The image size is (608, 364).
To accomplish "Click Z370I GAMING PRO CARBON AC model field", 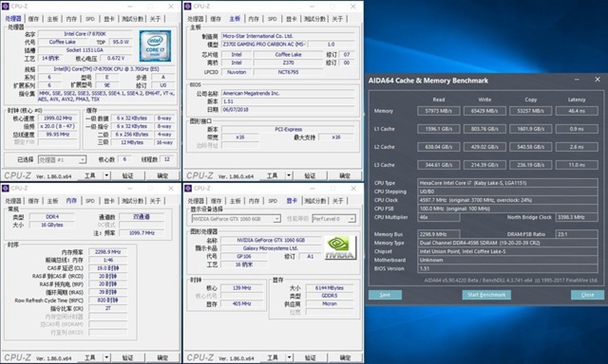I will tap(264, 44).
